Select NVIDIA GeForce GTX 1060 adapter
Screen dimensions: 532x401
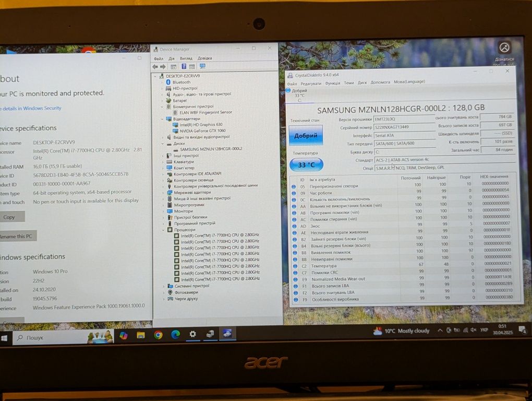click(202, 131)
